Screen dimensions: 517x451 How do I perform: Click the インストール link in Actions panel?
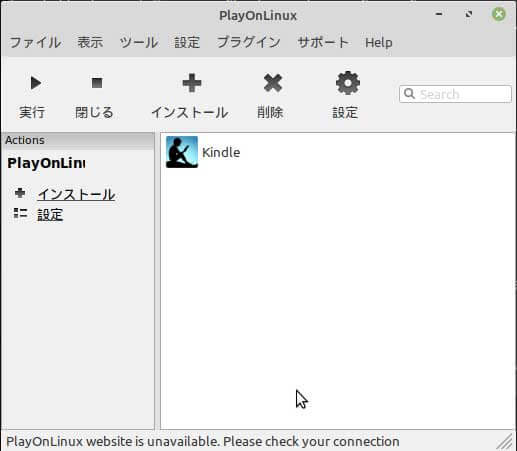point(76,194)
